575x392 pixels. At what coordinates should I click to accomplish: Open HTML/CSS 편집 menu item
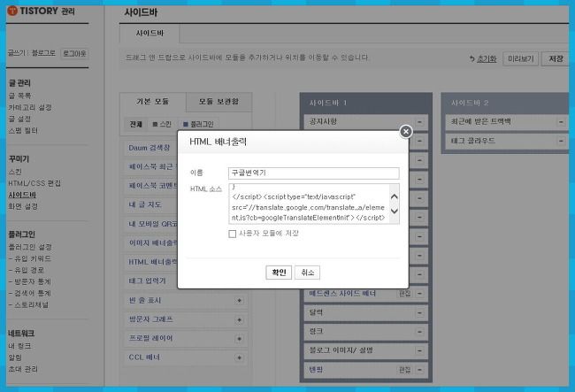tap(34, 183)
